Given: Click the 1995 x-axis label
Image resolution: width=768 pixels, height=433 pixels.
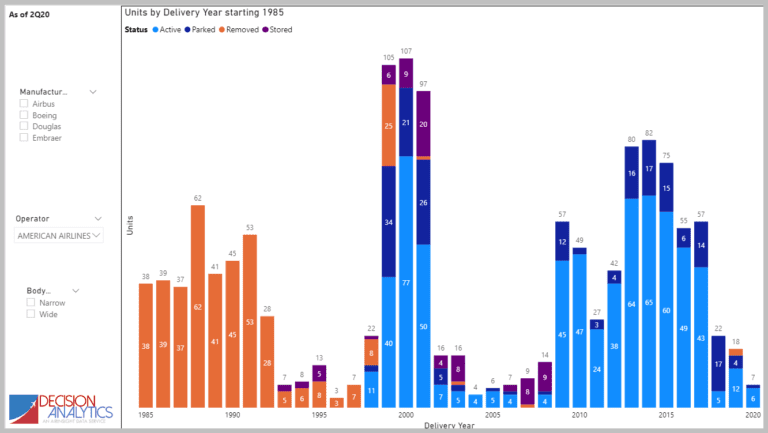Looking at the screenshot, I should [x=319, y=415].
